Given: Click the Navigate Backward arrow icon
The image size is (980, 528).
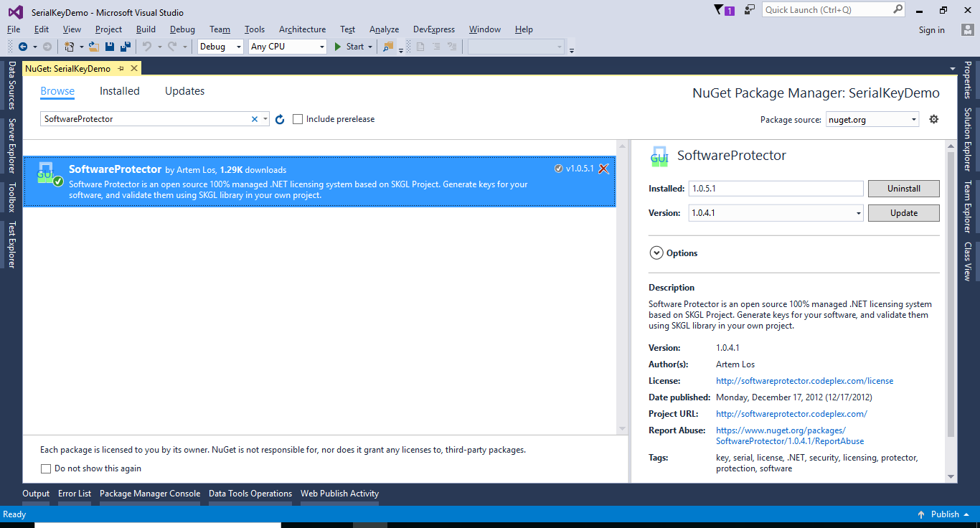Looking at the screenshot, I should 23,47.
